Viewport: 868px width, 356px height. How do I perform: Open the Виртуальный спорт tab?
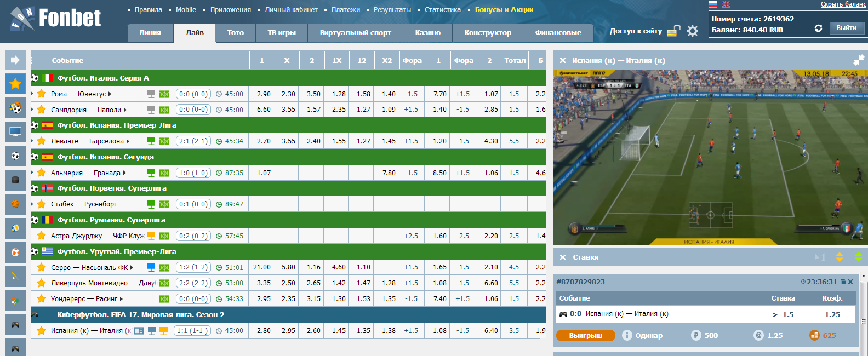tap(356, 33)
